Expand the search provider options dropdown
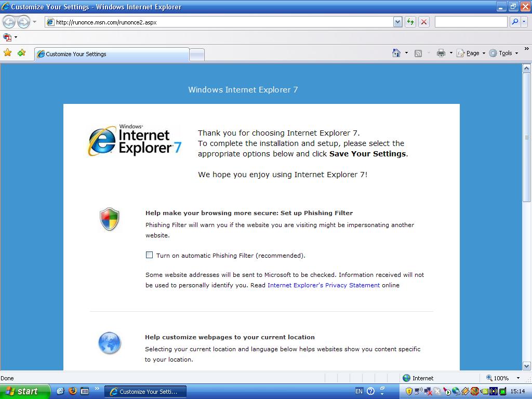The image size is (532, 399). pyautogui.click(x=524, y=22)
